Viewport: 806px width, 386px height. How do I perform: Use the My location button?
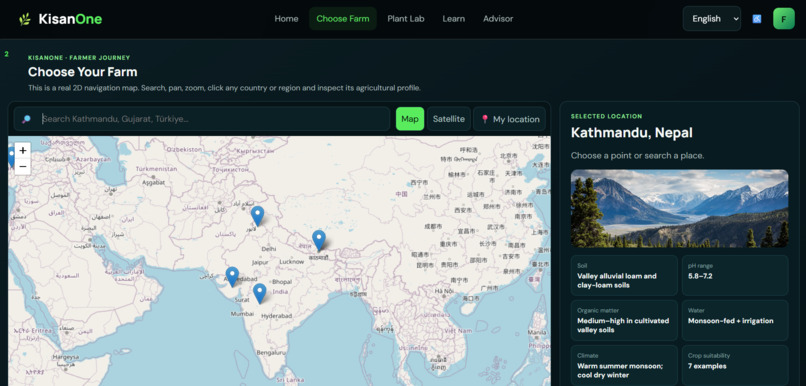pos(509,119)
